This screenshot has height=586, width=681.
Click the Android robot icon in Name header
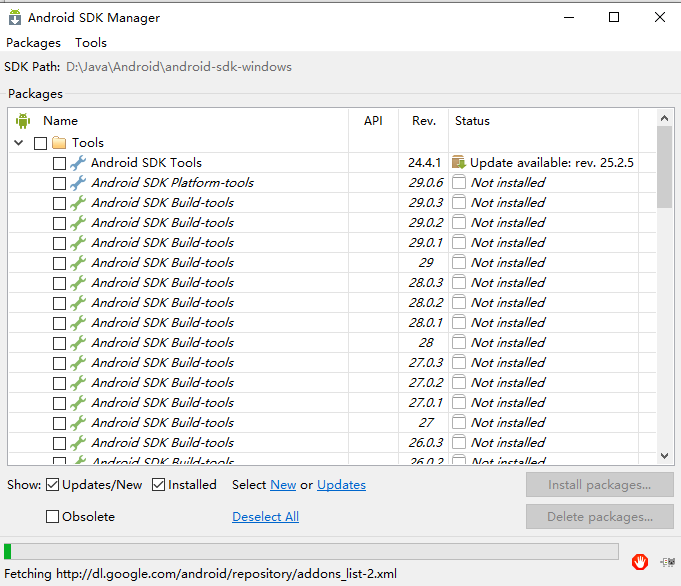(23, 121)
